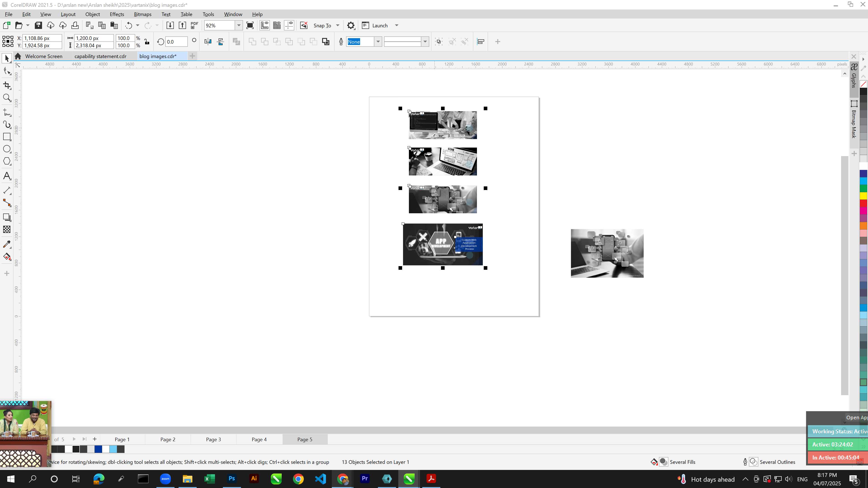Toggle Show guidelines button
The image size is (868, 488).
(x=289, y=26)
